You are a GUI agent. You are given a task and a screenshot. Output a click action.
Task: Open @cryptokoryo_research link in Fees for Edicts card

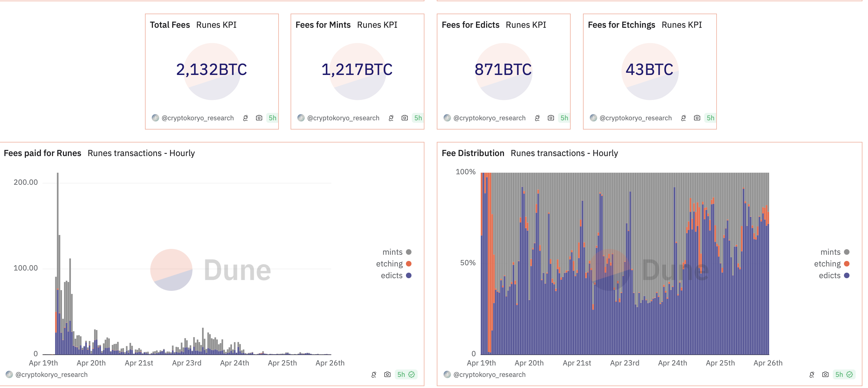pyautogui.click(x=489, y=118)
